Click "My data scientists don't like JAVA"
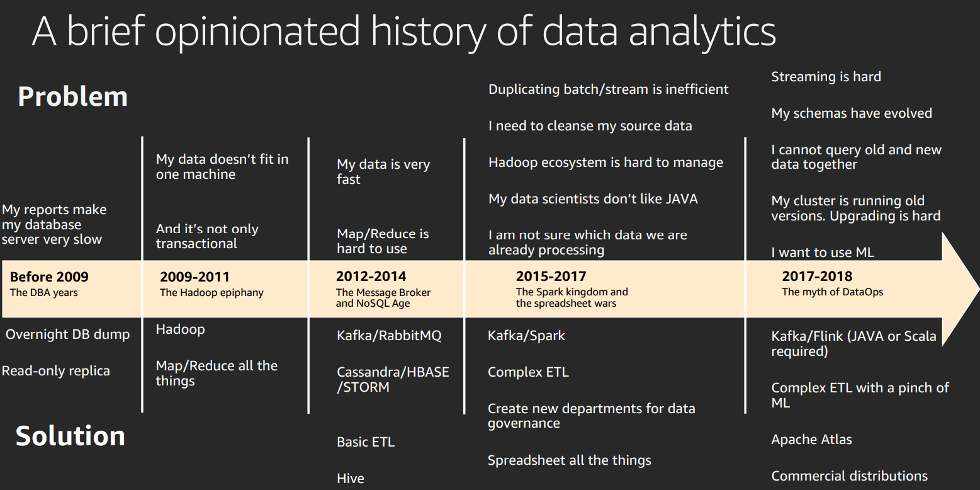 [593, 199]
